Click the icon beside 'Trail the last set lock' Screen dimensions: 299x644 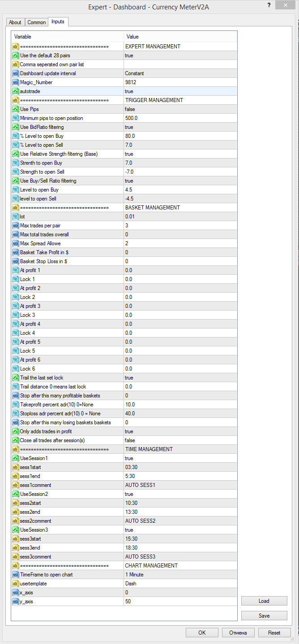15,378
